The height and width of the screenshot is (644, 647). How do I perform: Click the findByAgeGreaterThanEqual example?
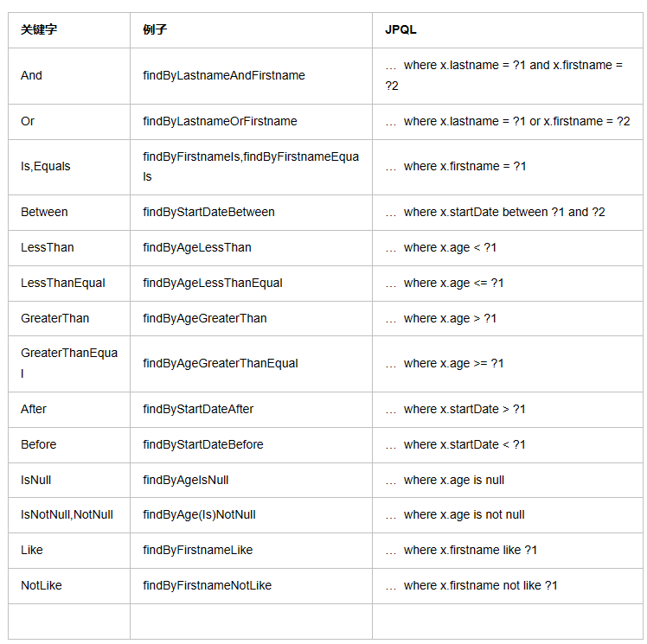coord(221,364)
